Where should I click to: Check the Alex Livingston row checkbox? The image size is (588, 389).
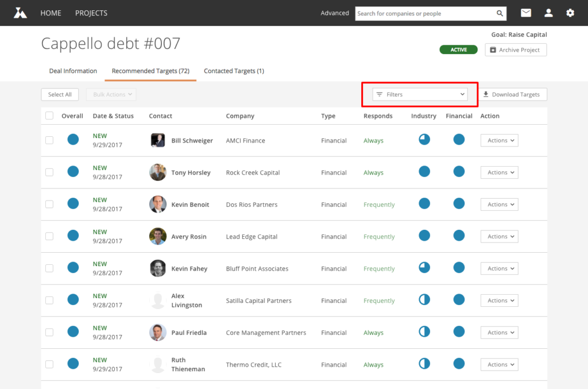[x=49, y=301]
